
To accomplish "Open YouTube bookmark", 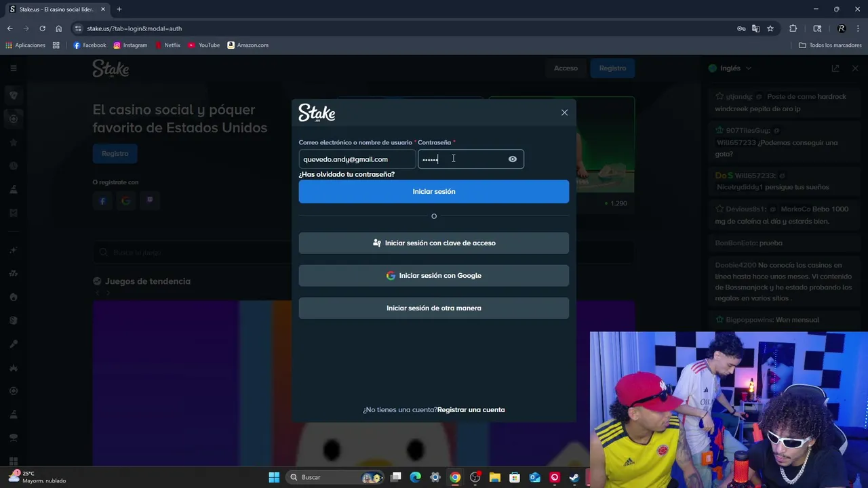I will coord(204,45).
